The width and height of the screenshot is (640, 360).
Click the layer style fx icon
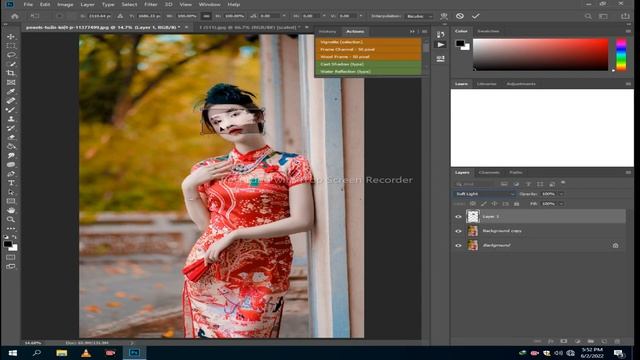click(551, 341)
